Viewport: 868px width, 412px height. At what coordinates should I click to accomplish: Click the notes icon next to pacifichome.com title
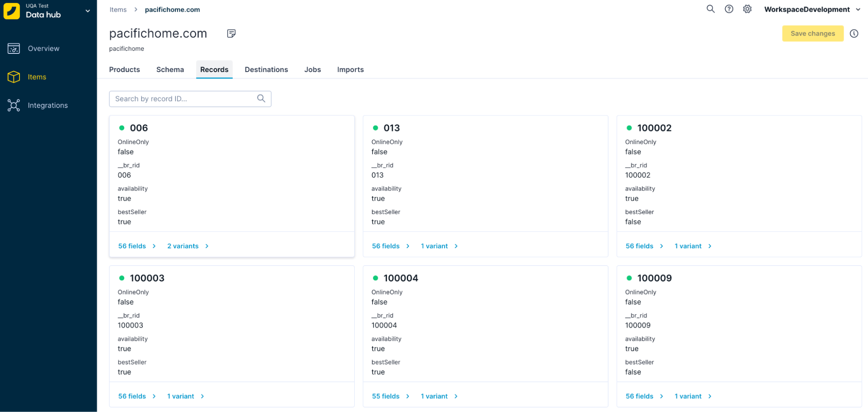point(231,33)
